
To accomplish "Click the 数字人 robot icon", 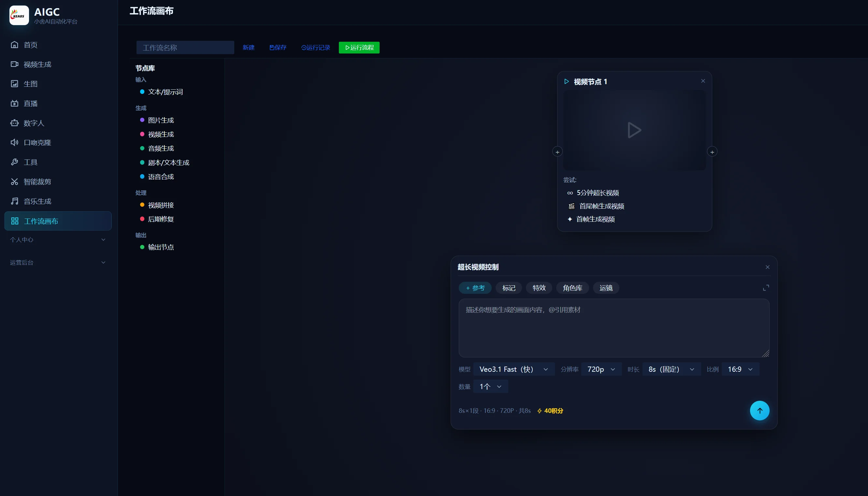I will tap(14, 123).
